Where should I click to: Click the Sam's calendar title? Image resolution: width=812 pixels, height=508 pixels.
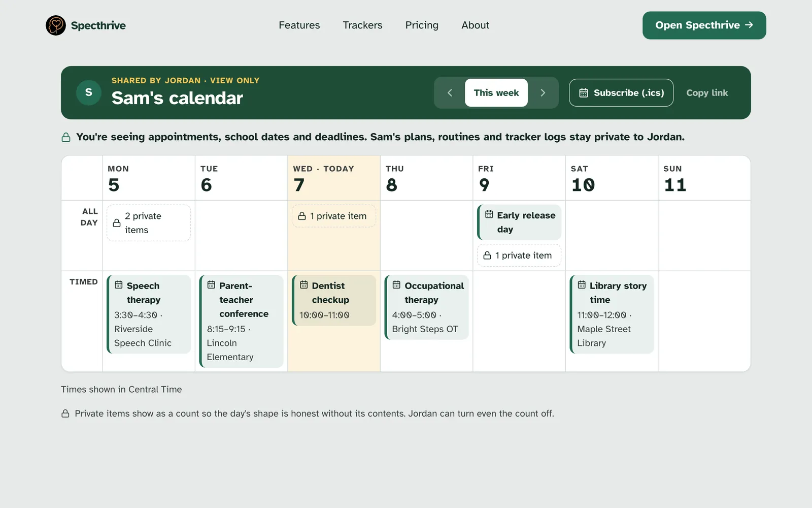click(177, 98)
